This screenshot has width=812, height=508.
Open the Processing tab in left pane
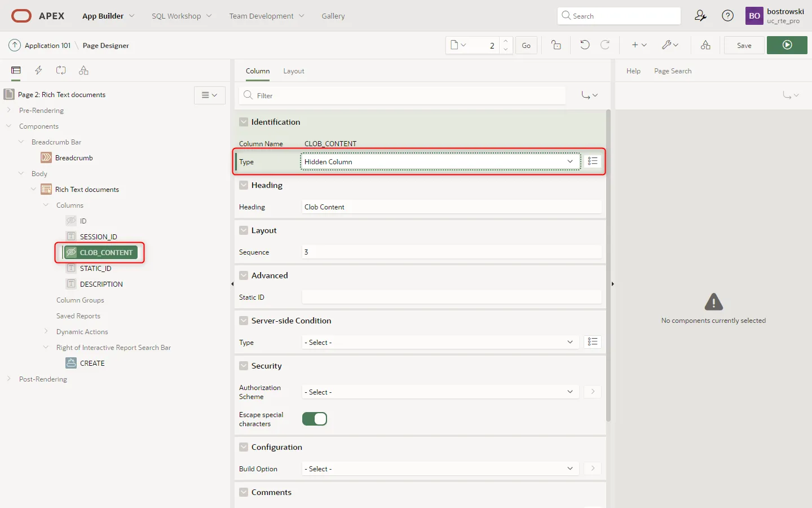point(61,71)
